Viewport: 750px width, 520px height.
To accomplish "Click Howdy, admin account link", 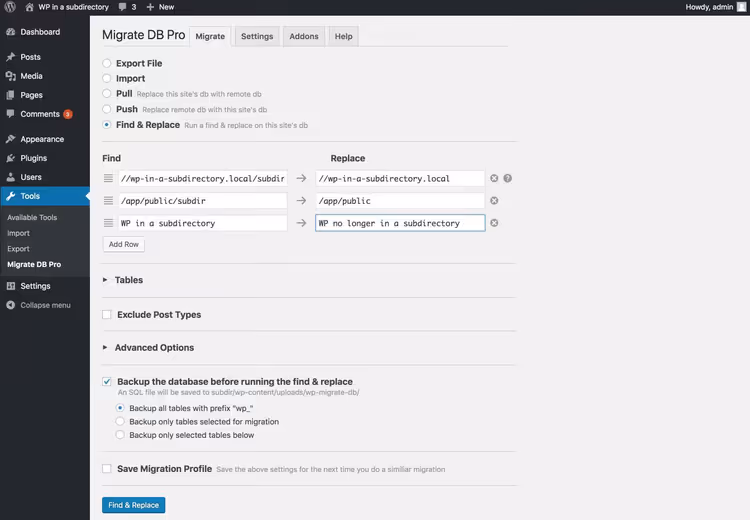I will coord(709,7).
